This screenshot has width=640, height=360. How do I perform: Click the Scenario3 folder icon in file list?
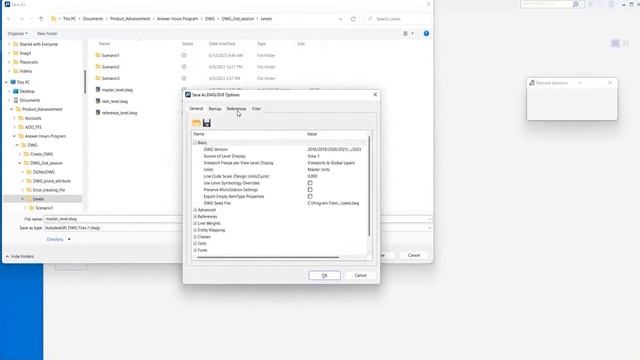tap(98, 78)
